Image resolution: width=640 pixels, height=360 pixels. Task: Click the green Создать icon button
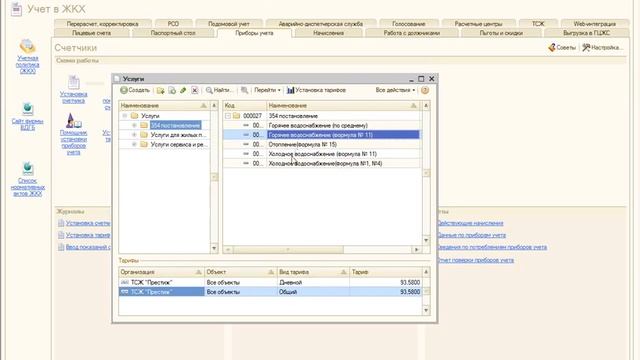pos(124,90)
